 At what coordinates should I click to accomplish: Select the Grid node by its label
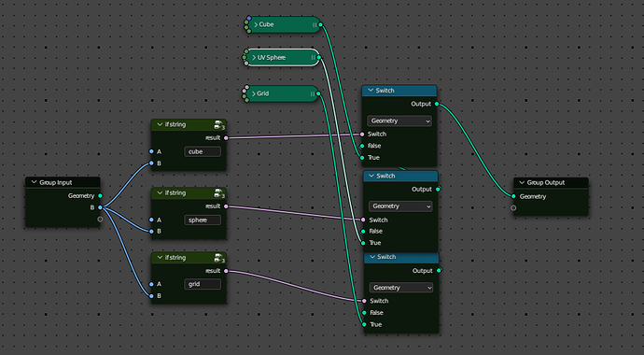tap(263, 93)
